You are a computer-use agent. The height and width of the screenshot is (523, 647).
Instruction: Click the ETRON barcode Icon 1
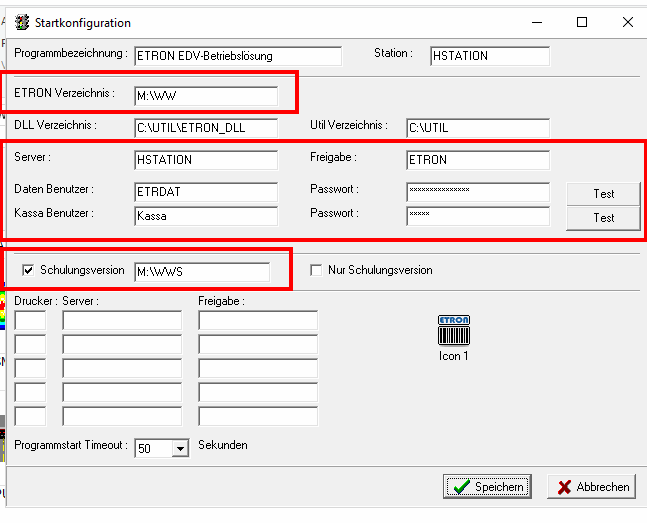pyautogui.click(x=454, y=331)
